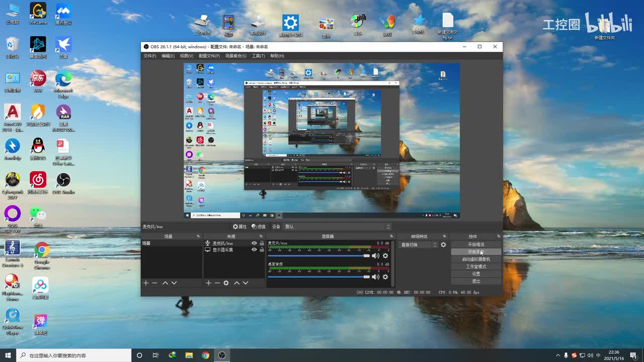644x362 pixels.
Task: Open Task View on the taskbar
Action: (x=155, y=355)
